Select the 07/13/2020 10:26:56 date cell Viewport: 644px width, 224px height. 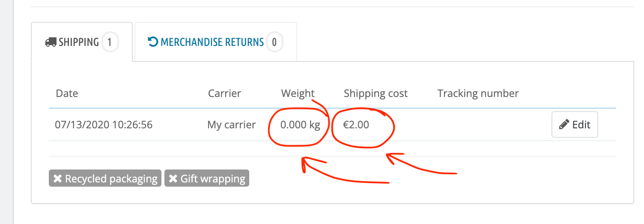(x=104, y=125)
